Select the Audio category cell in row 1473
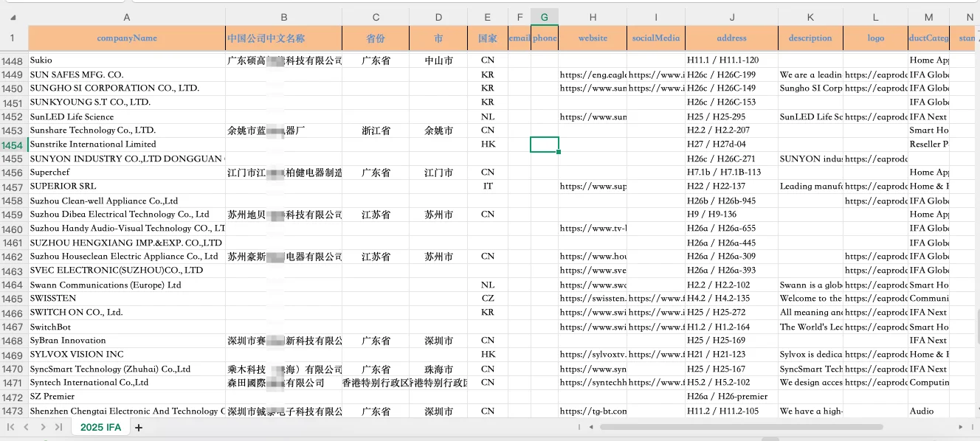Screen dimensions: 980x441 click(x=928, y=412)
